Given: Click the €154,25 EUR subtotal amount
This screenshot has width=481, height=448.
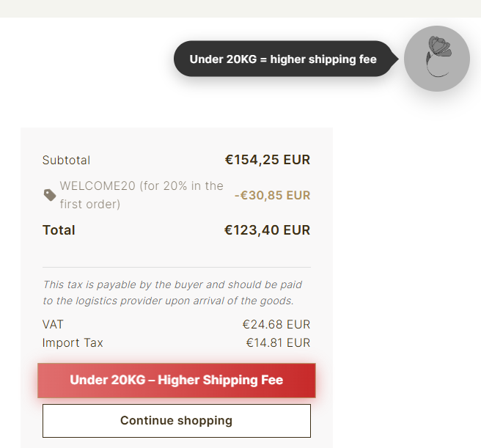Looking at the screenshot, I should pos(267,160).
